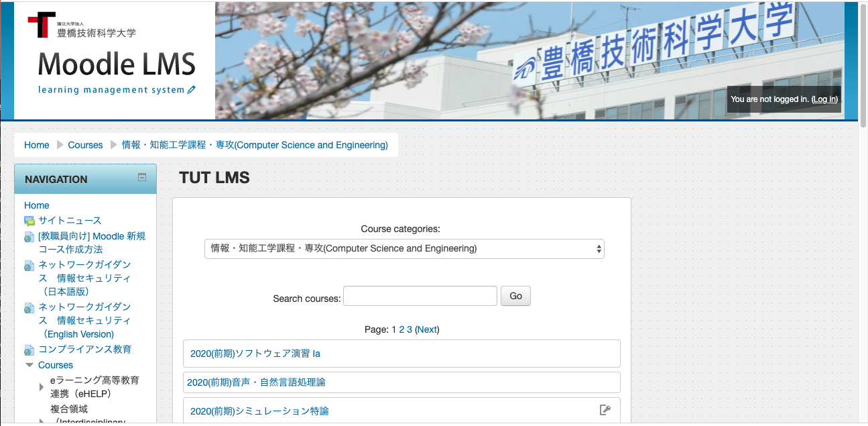Go to page 3
This screenshot has width=868, height=426.
pos(410,329)
